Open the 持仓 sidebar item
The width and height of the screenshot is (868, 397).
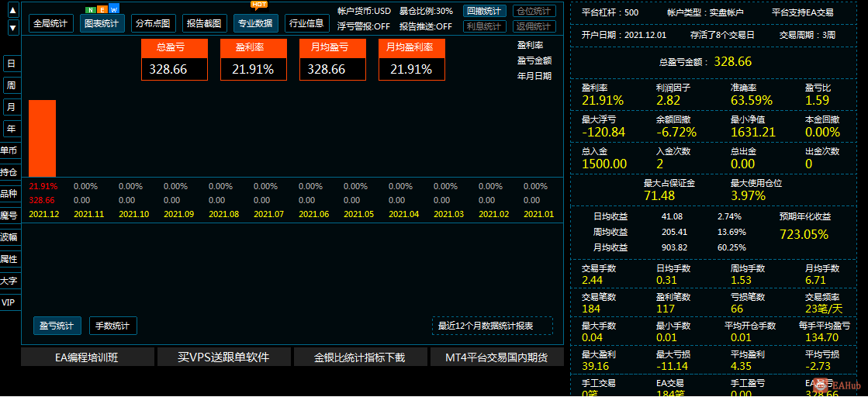click(x=9, y=172)
